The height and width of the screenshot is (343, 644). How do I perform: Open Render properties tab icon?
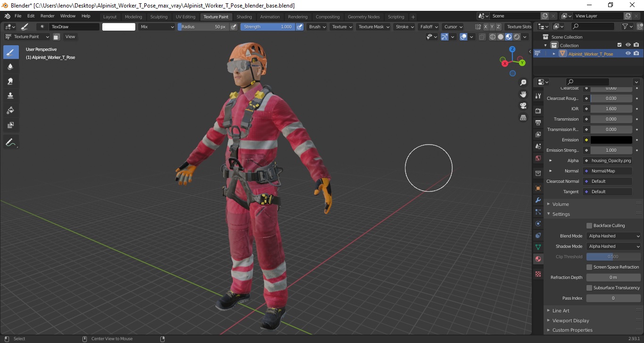538,111
